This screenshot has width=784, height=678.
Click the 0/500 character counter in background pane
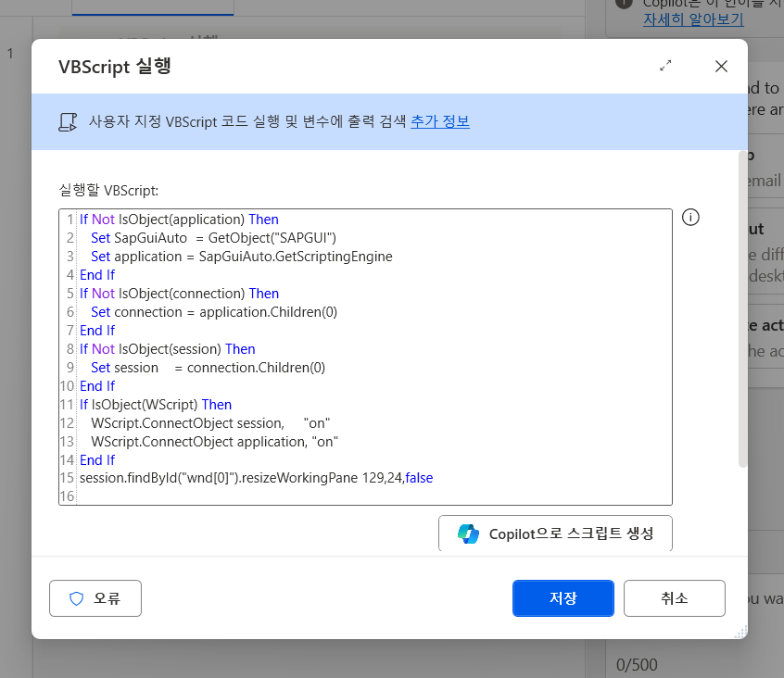click(637, 664)
